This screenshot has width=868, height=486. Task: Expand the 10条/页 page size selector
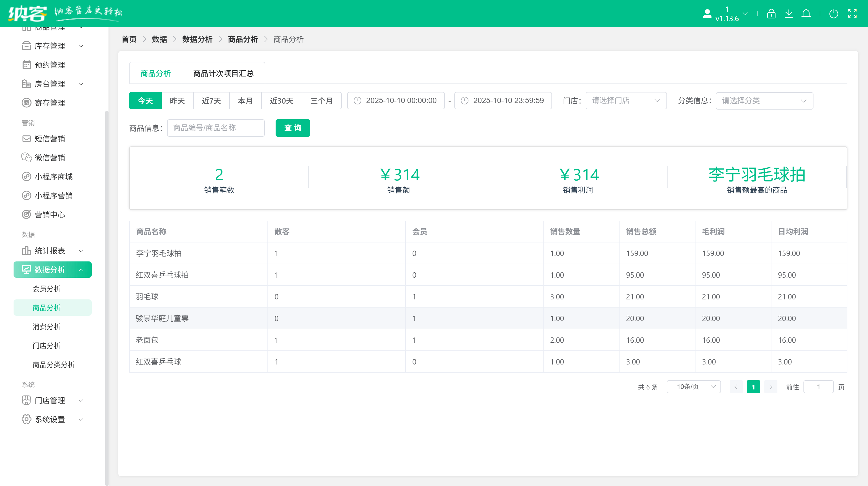tap(694, 387)
